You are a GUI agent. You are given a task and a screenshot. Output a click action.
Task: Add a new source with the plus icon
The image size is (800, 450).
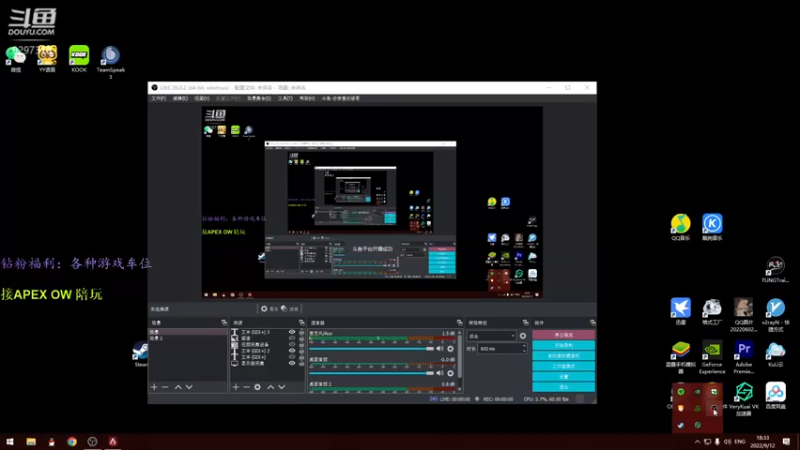click(x=236, y=387)
